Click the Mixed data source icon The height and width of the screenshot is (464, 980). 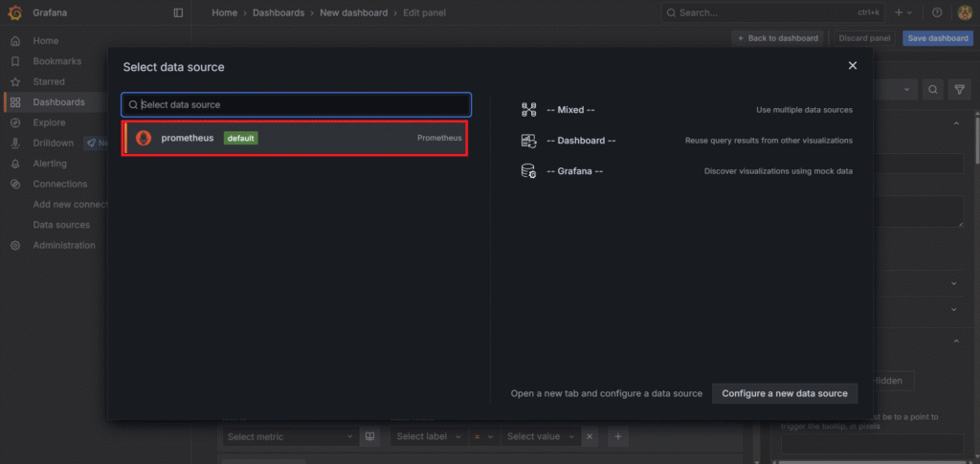[528, 110]
